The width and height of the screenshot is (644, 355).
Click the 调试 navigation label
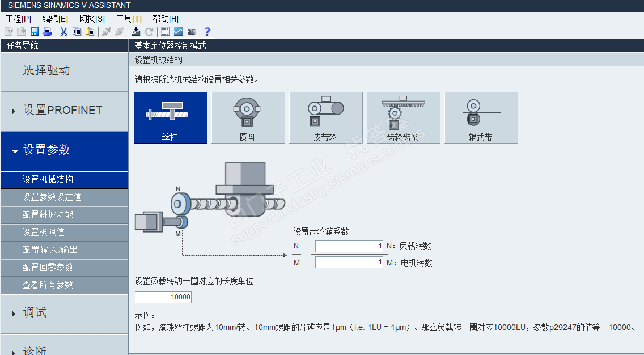pyautogui.click(x=35, y=312)
